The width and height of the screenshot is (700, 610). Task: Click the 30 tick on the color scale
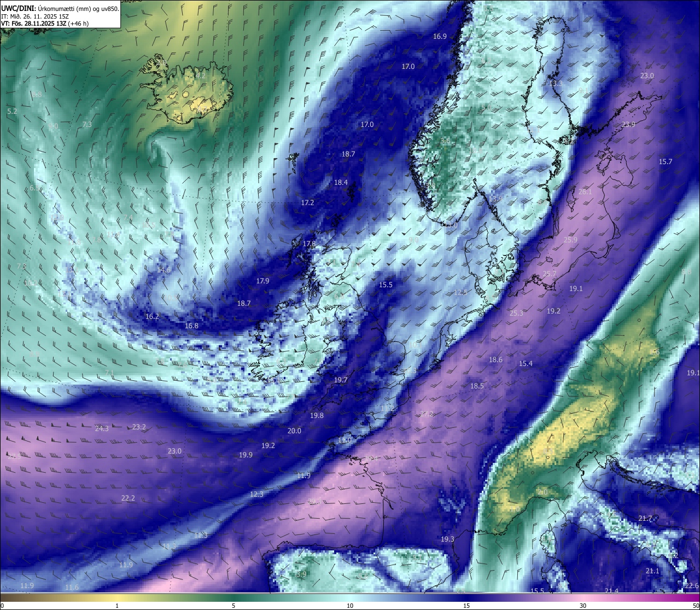pos(583,605)
